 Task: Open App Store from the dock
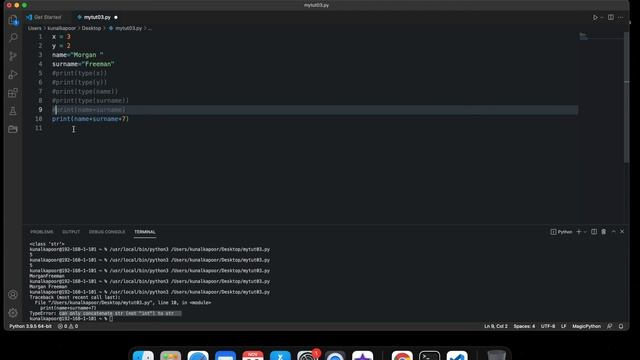[280, 356]
